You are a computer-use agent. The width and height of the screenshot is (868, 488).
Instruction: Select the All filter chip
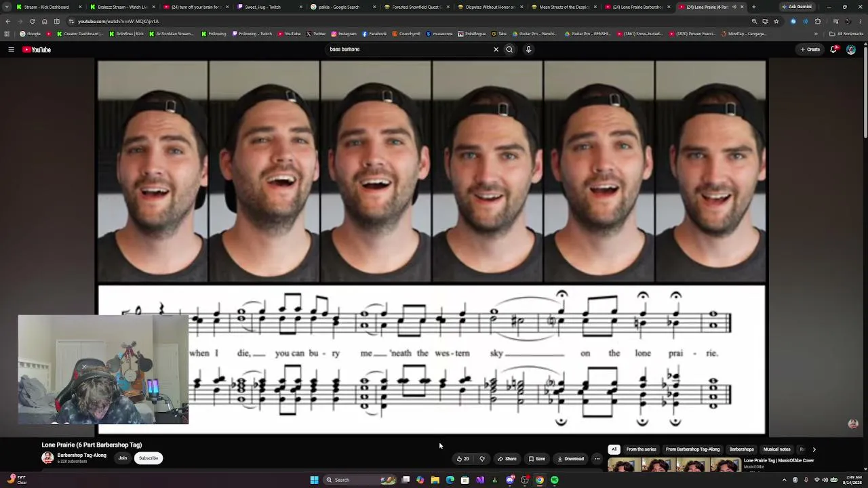pos(614,449)
